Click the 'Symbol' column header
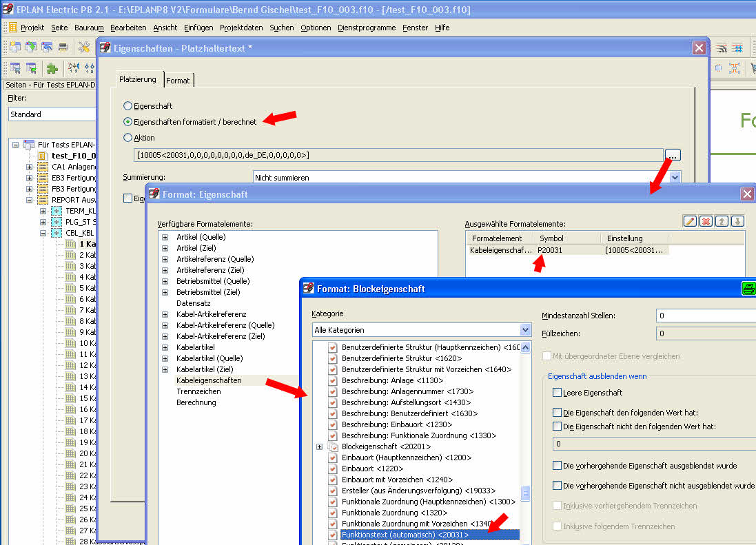 [x=566, y=238]
